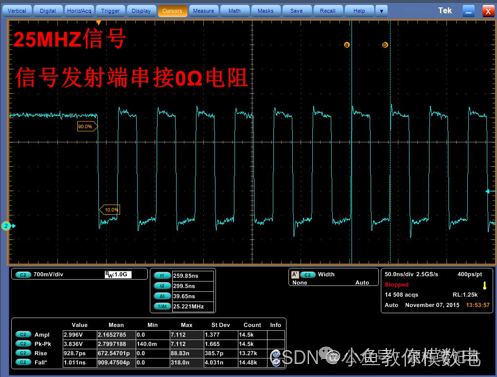
Task: Click the t1 cursor readout 259.85ns
Action: pyautogui.click(x=193, y=276)
